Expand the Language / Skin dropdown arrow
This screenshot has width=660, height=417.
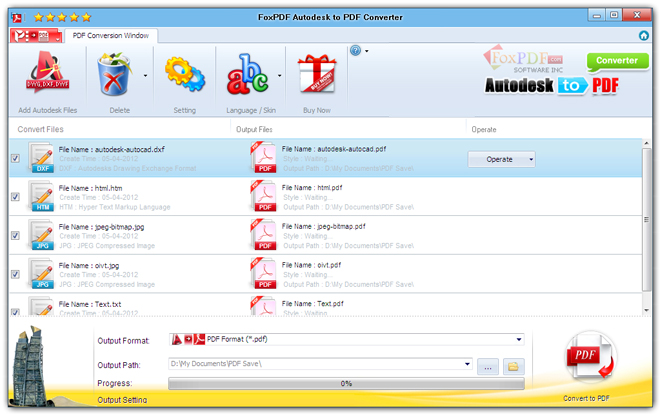tap(279, 76)
